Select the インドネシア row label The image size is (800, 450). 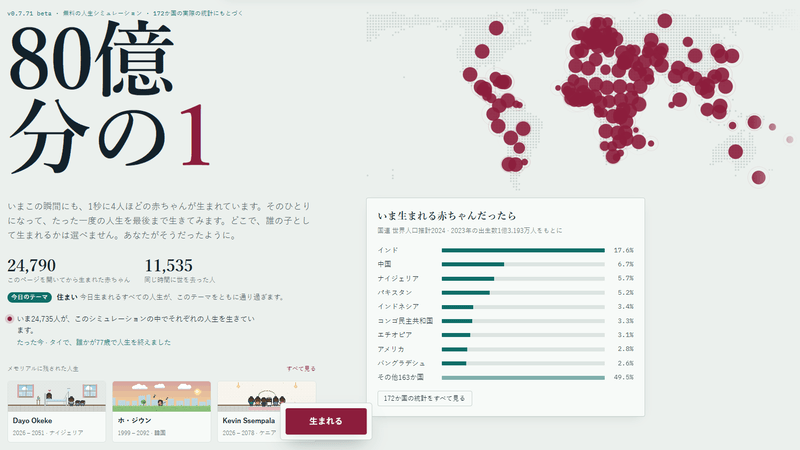click(x=398, y=307)
